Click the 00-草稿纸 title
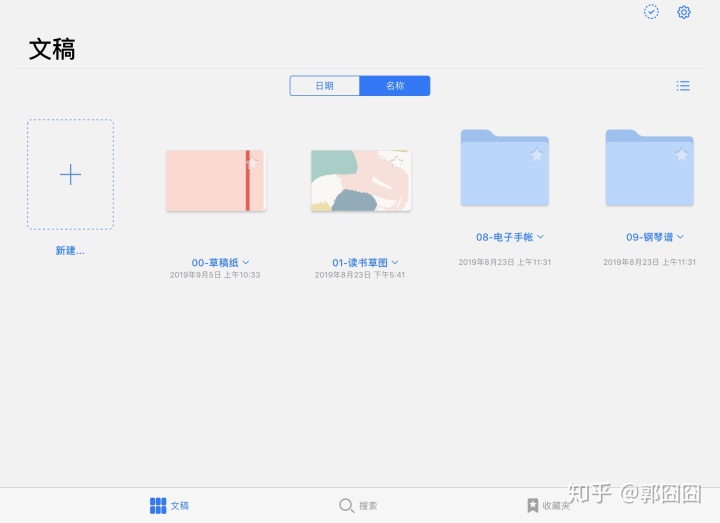 215,263
